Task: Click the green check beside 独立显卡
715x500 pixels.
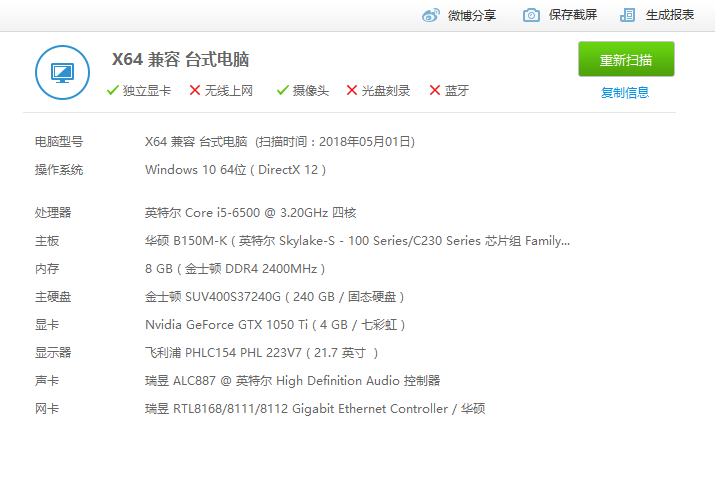Action: pyautogui.click(x=113, y=90)
